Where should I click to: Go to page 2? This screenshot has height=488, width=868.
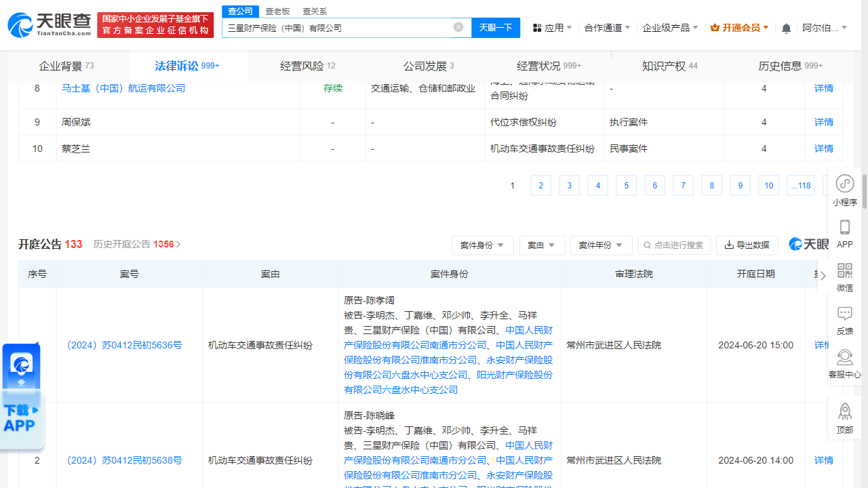540,186
